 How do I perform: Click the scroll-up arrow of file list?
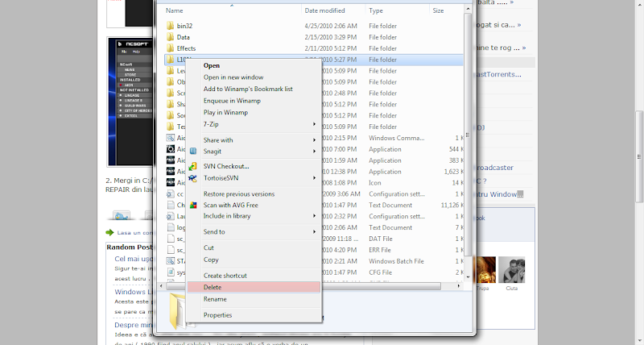point(468,9)
